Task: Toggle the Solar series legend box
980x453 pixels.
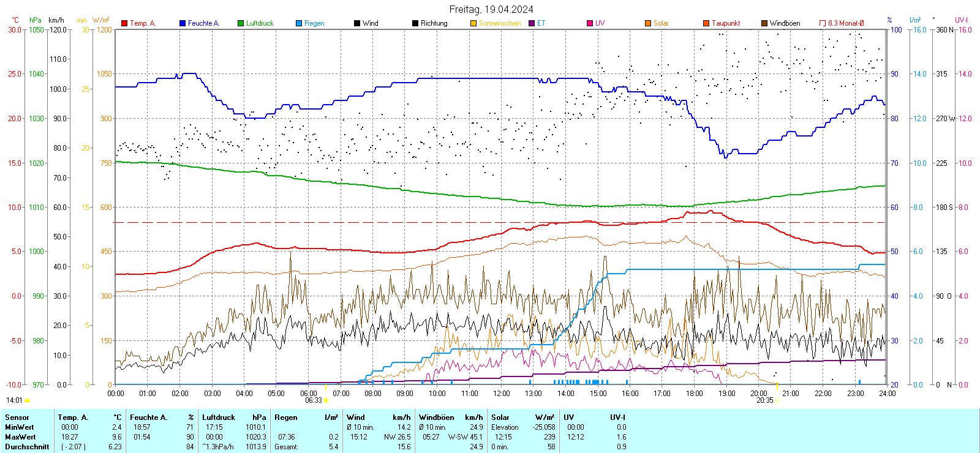Action: (x=648, y=23)
